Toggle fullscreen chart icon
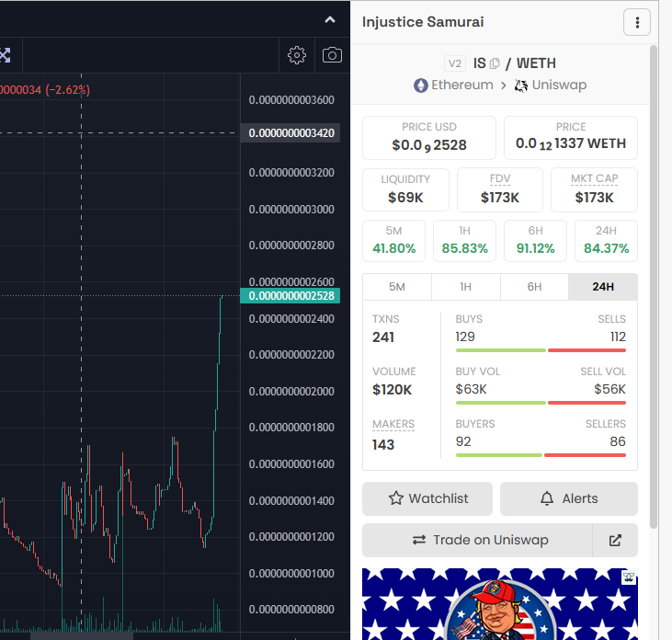The width and height of the screenshot is (672, 640). click(x=5, y=55)
